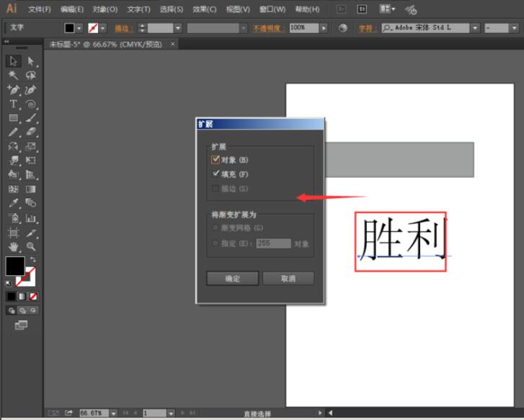This screenshot has width=524, height=420.
Task: Open the 效果(C) menu
Action: tap(204, 9)
